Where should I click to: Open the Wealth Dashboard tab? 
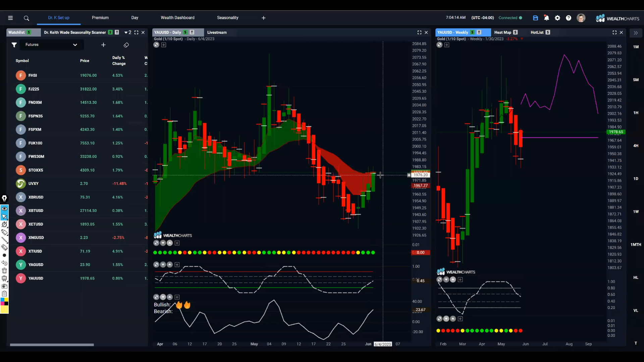pyautogui.click(x=177, y=18)
